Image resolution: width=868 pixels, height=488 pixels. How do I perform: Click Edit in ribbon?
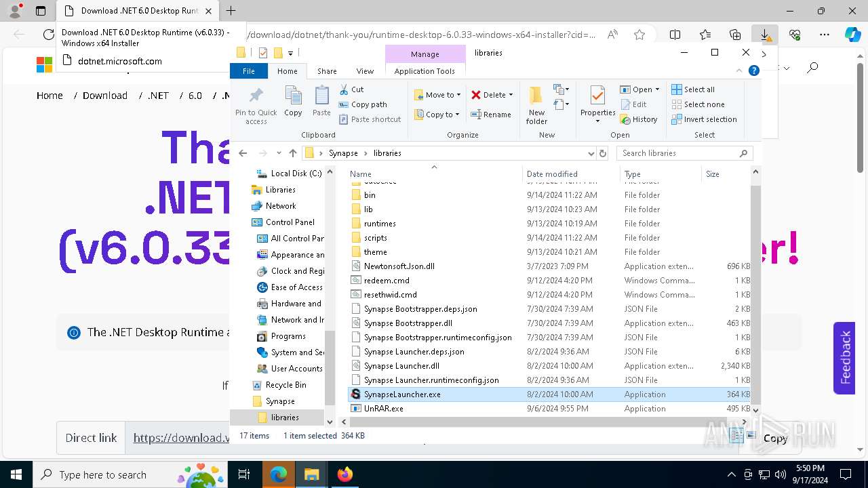tap(633, 104)
